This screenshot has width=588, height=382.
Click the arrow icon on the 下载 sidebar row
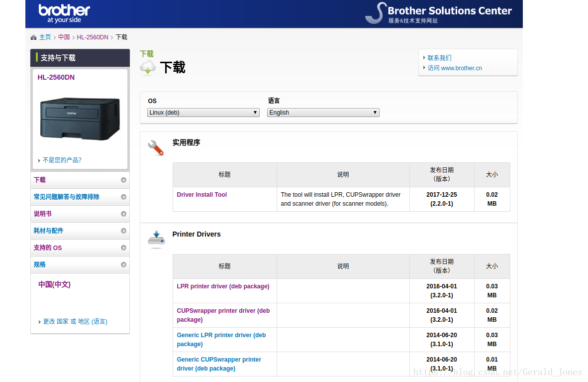pyautogui.click(x=123, y=180)
